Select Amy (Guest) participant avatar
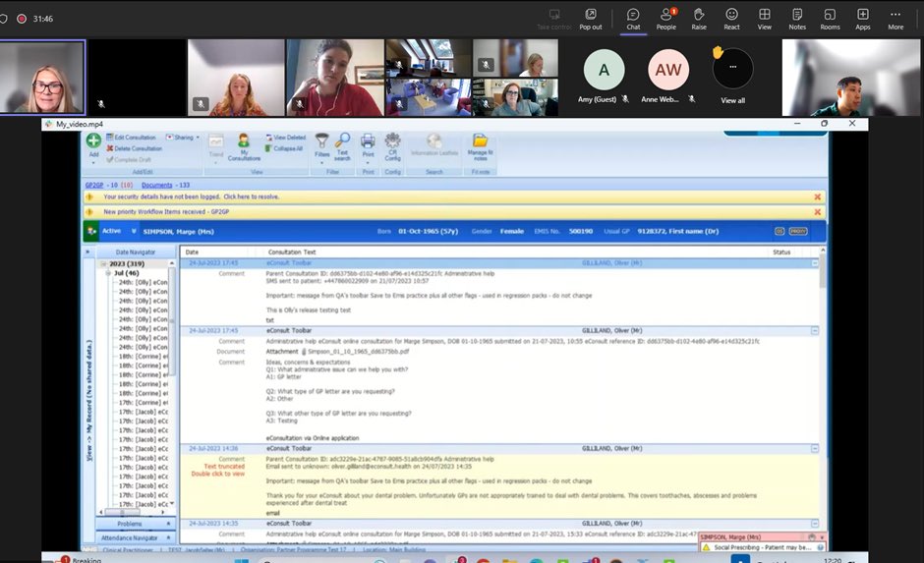Image resolution: width=924 pixels, height=563 pixels. [x=604, y=70]
